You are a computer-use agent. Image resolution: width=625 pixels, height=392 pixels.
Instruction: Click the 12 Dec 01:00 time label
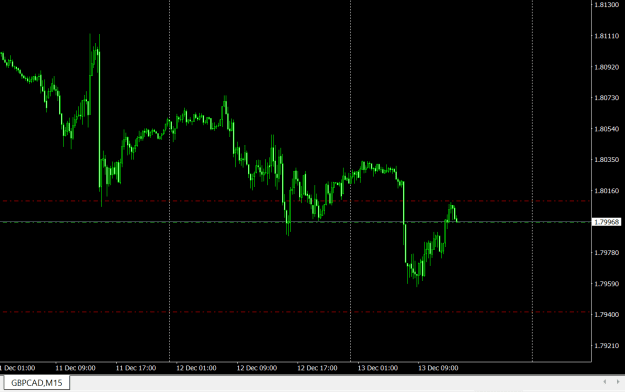196,368
